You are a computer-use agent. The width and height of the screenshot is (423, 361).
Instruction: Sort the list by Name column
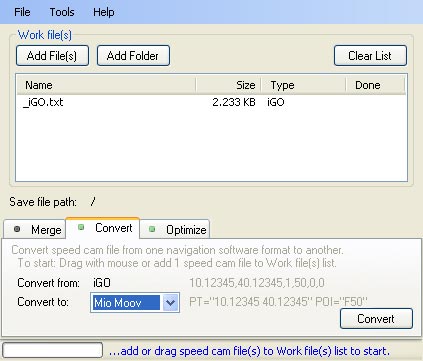106,85
